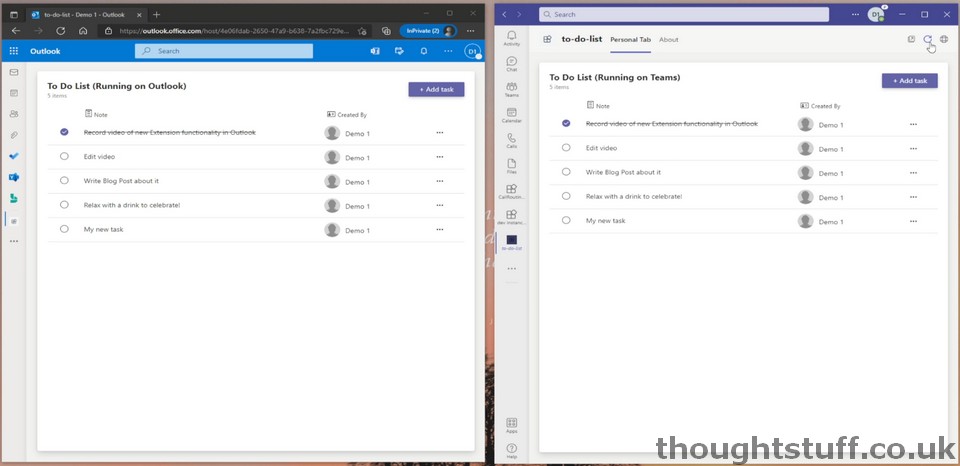Open options menu for My new task in Outlook
Screen dimensions: 960x466
coord(440,230)
